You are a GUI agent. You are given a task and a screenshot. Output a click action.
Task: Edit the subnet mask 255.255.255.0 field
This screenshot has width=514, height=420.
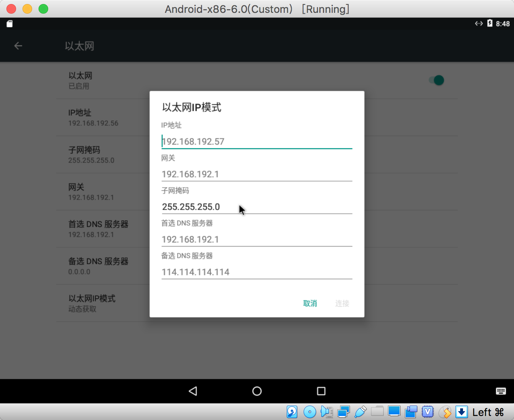coord(257,207)
